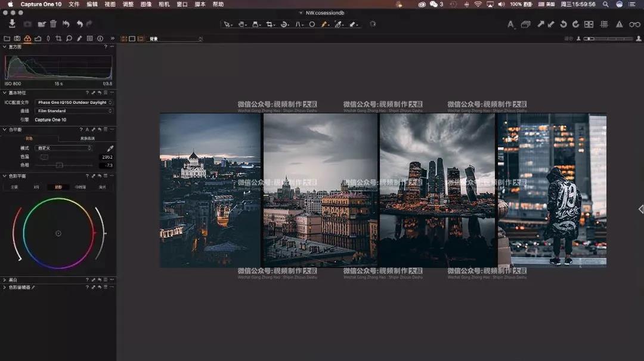Click the camera capture icon
Screen dimensions: 644x361
coord(27,24)
